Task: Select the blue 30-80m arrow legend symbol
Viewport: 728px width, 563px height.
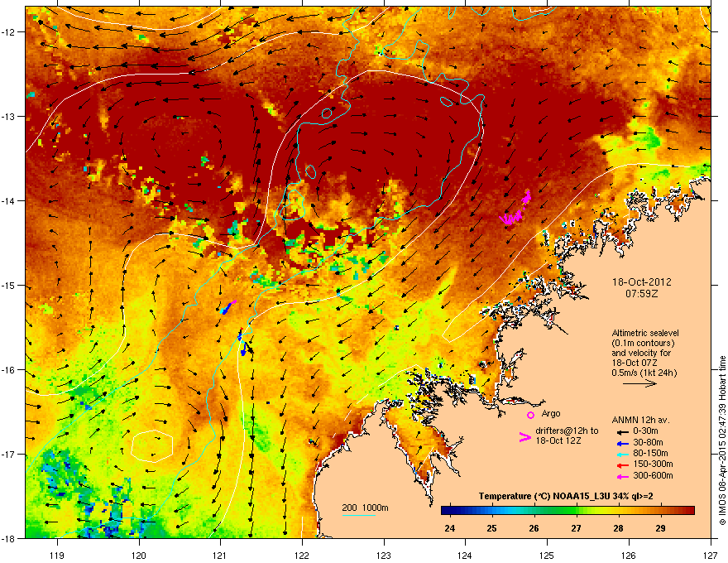Action: coord(623,443)
